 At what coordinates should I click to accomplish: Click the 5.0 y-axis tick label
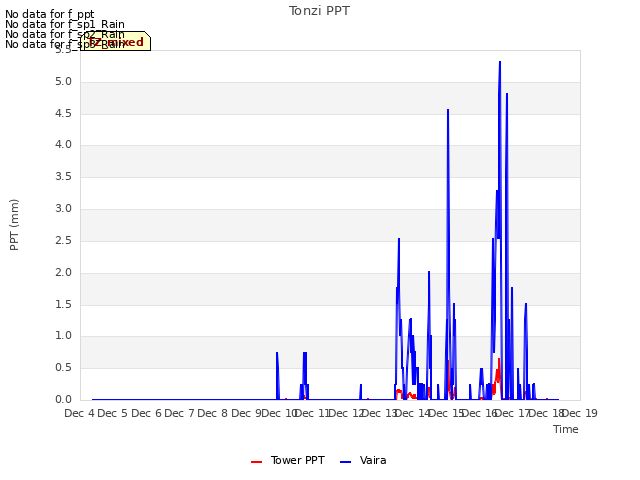(63, 82)
